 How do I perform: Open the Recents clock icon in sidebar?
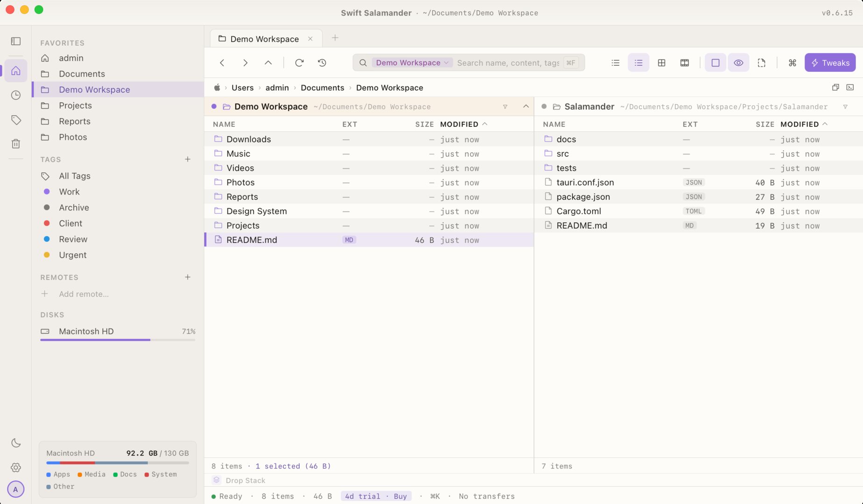(x=16, y=95)
